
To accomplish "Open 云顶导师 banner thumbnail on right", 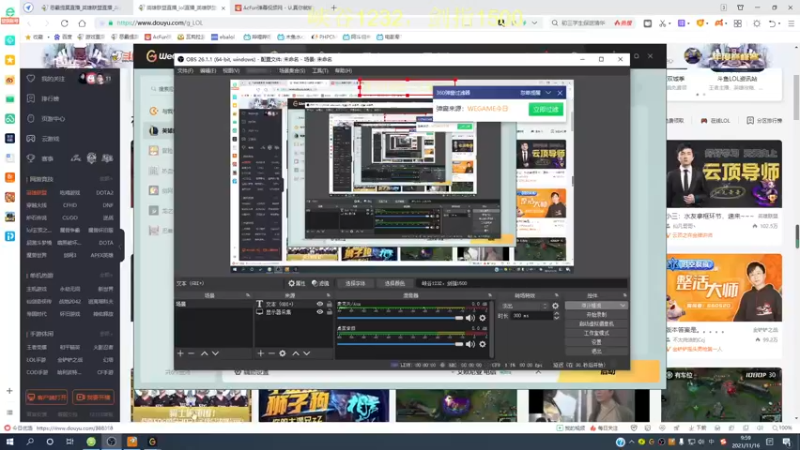I will 724,174.
